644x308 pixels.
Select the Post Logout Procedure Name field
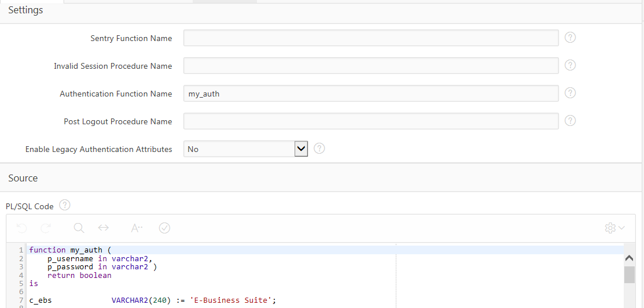370,121
